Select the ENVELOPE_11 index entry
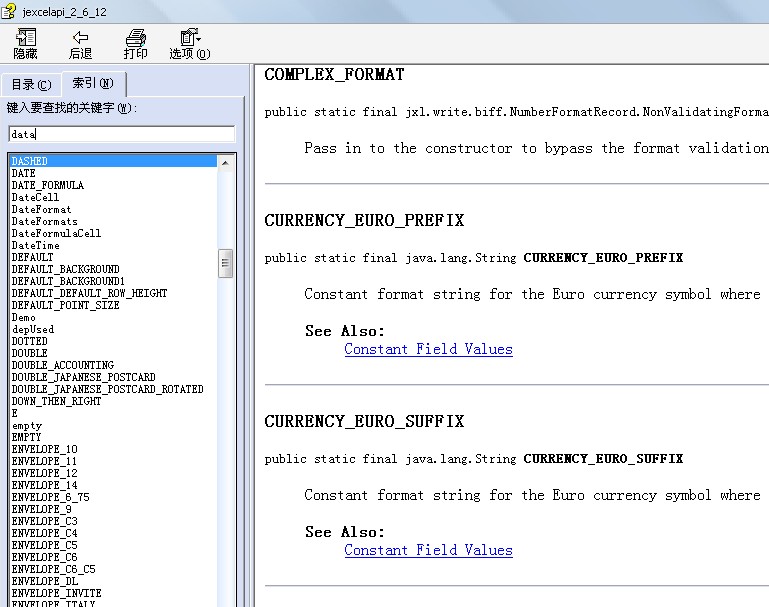This screenshot has width=769, height=607. tap(44, 461)
